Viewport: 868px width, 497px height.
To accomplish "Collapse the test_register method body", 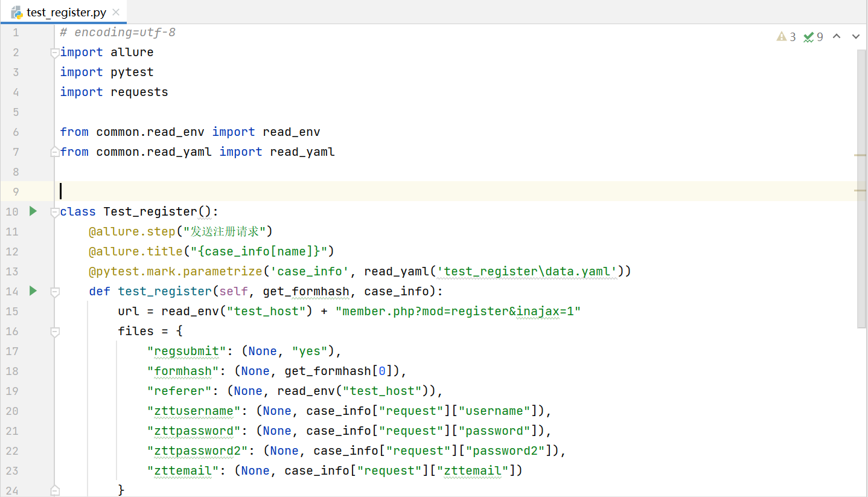I will (54, 291).
